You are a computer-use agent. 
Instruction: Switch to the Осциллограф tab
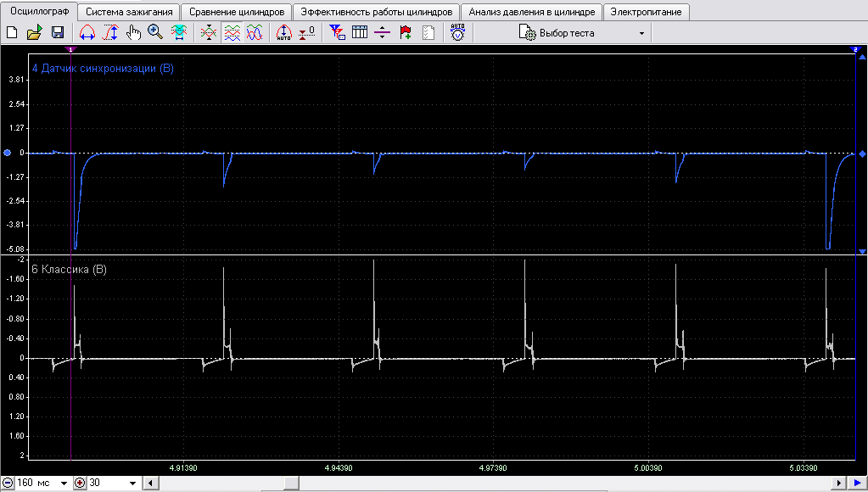click(x=39, y=11)
